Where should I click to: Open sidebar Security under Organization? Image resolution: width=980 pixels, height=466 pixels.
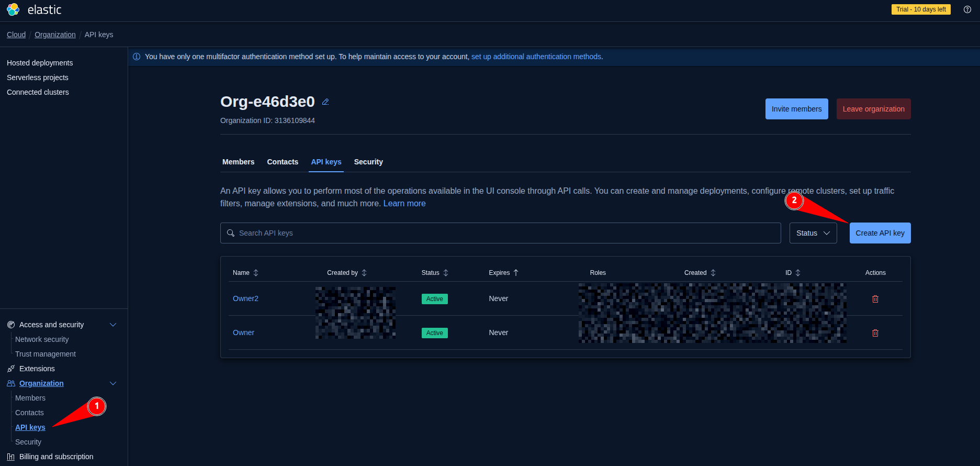pyautogui.click(x=28, y=442)
